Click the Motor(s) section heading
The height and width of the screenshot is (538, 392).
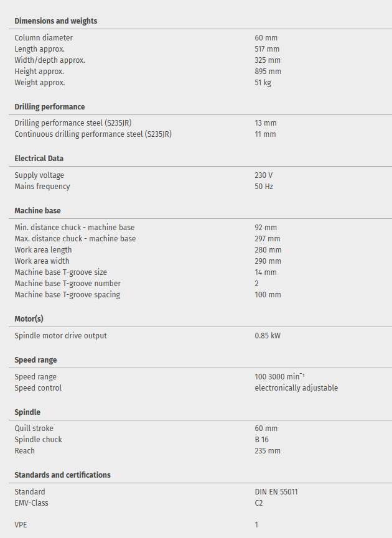[x=29, y=319]
